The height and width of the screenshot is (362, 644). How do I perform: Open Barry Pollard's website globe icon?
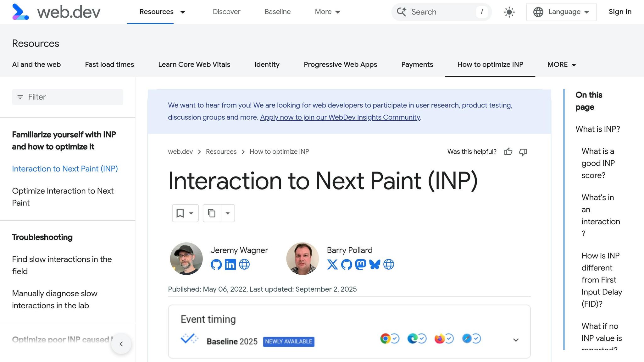[389, 265]
